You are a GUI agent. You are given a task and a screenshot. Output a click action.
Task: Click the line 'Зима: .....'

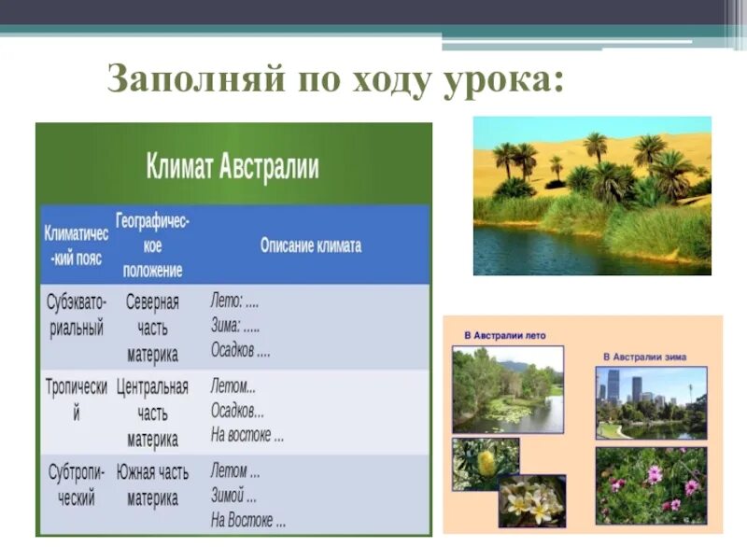(235, 326)
